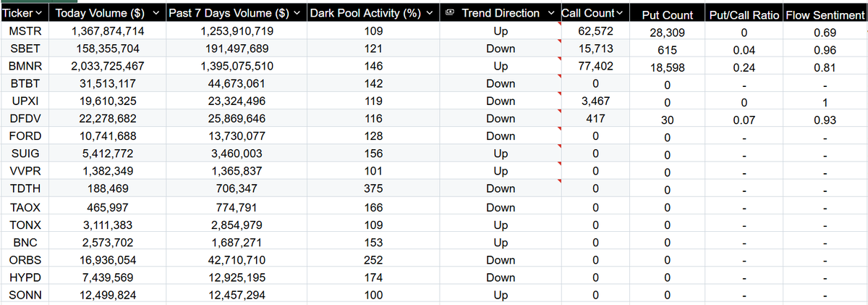Open the Trend Direction cell in TDTH row

coord(501,188)
